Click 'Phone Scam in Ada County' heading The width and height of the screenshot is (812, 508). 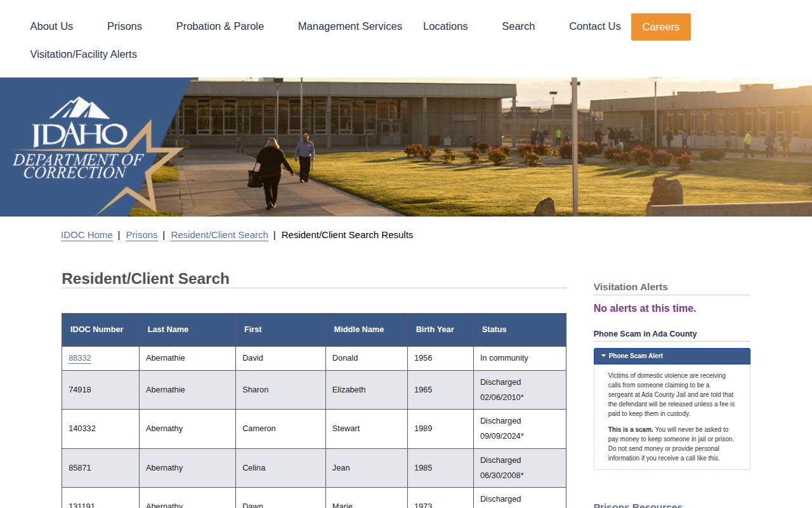(x=645, y=334)
